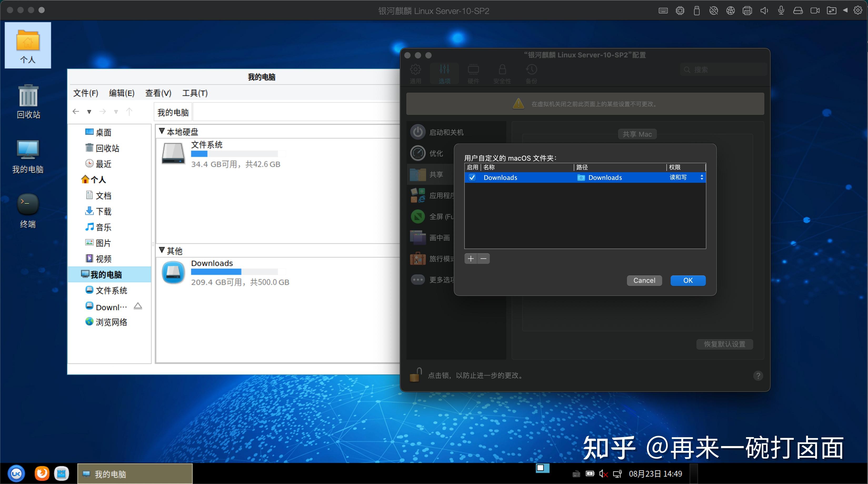Click the 我的电脑 location path bar
The height and width of the screenshot is (484, 868).
(173, 112)
